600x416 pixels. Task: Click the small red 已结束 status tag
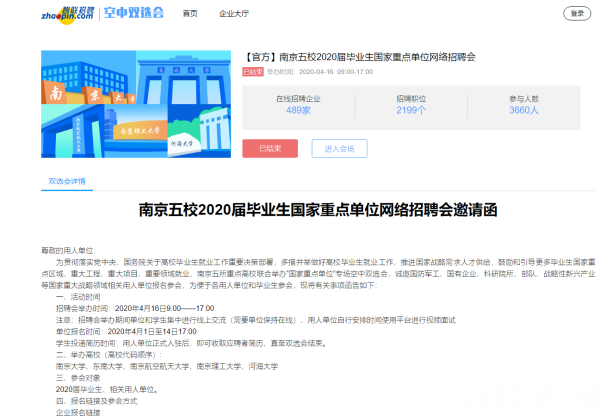(253, 72)
